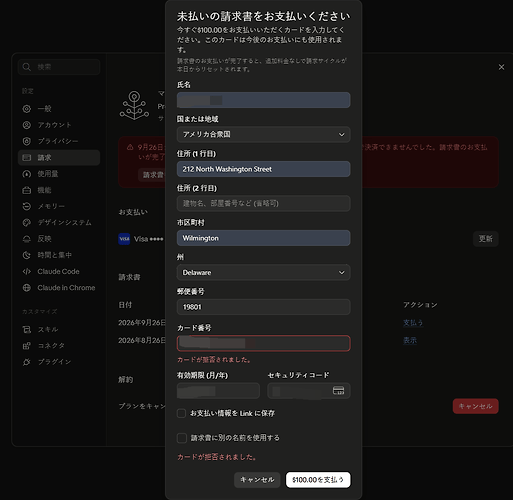
Task: Click the セキュリティコード field
Action: 309,391
